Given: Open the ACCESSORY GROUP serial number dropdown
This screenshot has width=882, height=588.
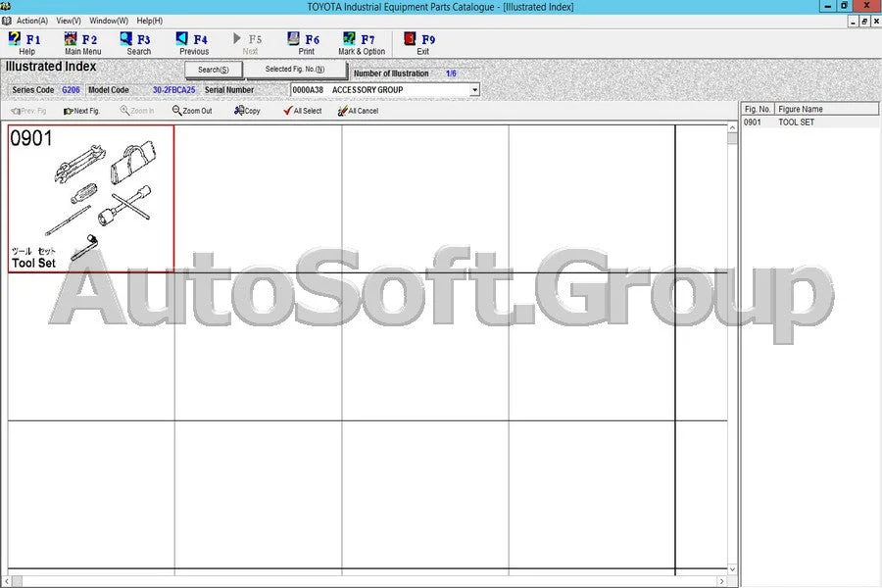Looking at the screenshot, I should pyautogui.click(x=474, y=89).
